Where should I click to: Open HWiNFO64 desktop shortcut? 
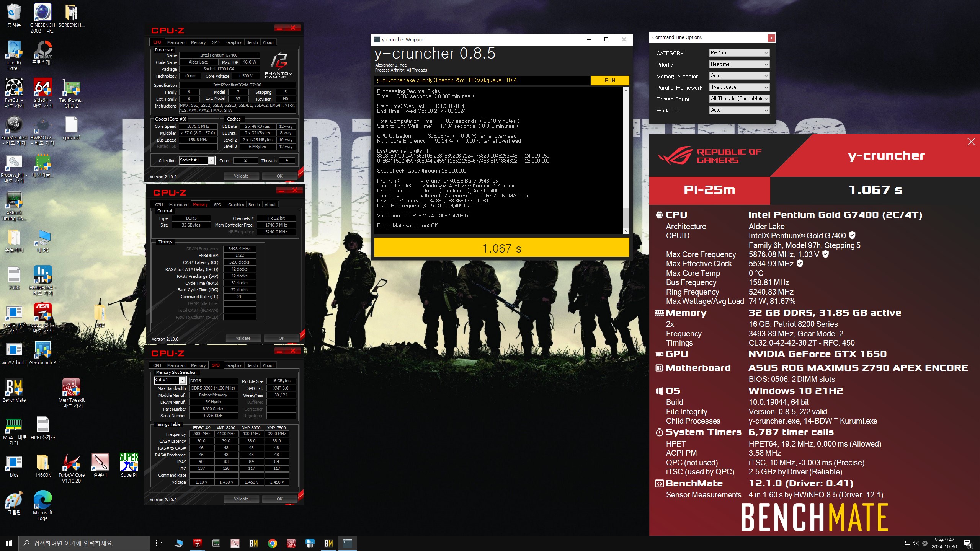[42, 280]
